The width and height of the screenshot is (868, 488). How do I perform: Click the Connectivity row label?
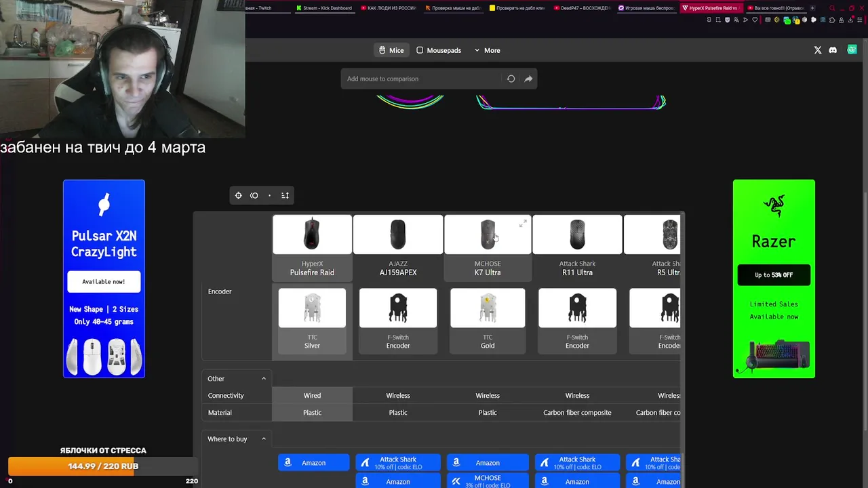tap(226, 396)
